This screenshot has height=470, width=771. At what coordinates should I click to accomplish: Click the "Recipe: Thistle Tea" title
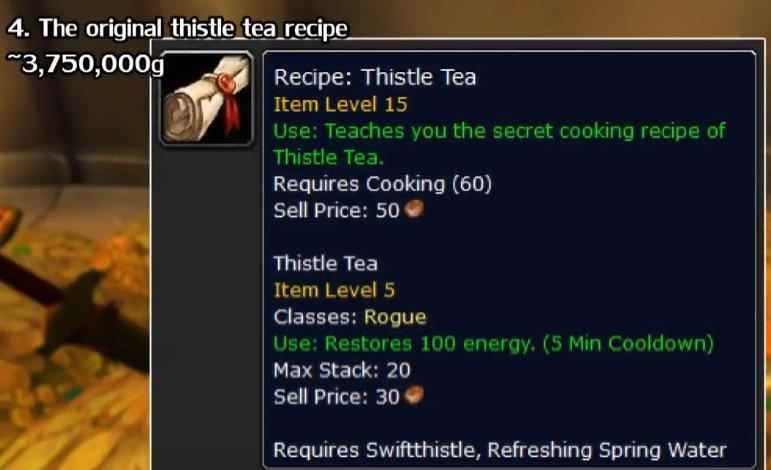coord(375,77)
